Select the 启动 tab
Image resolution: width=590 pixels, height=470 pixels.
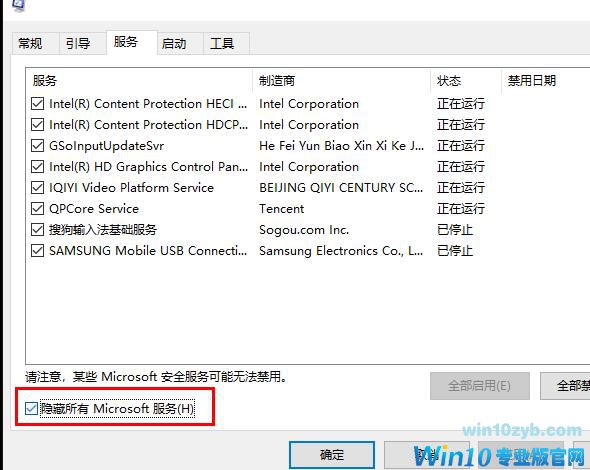point(174,43)
